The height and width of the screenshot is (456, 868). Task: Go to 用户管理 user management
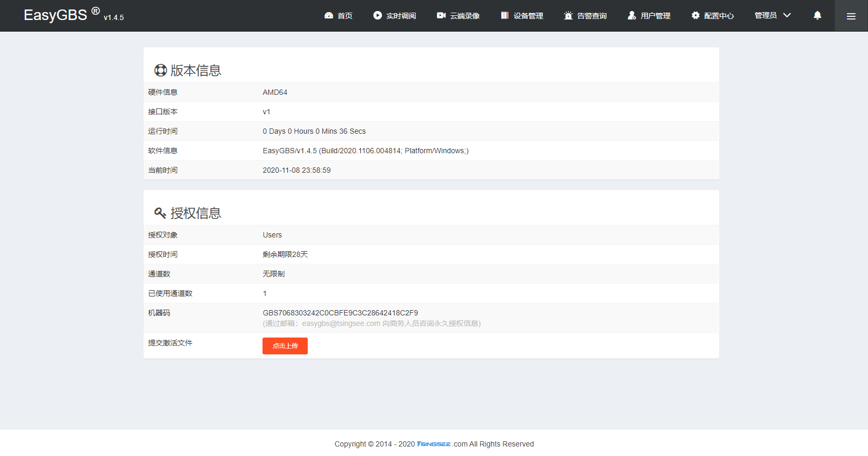tap(649, 16)
